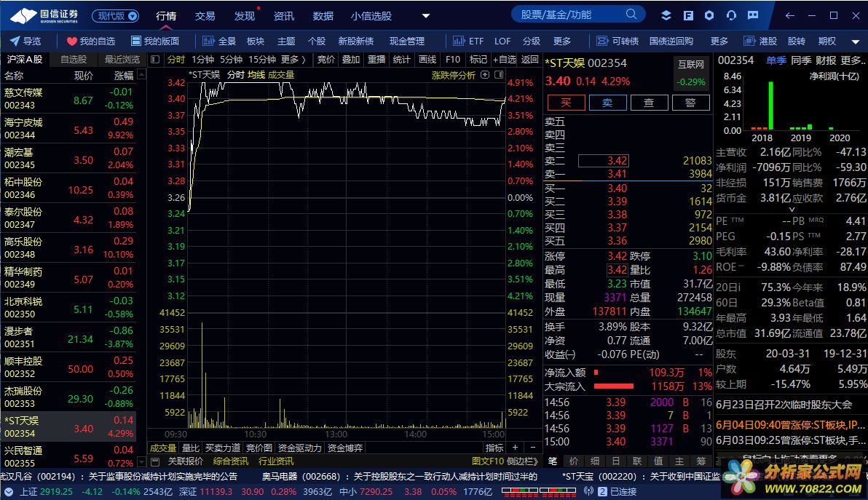Click the plus zoom button beside 指标
This screenshot has height=500, width=868.
(x=515, y=448)
